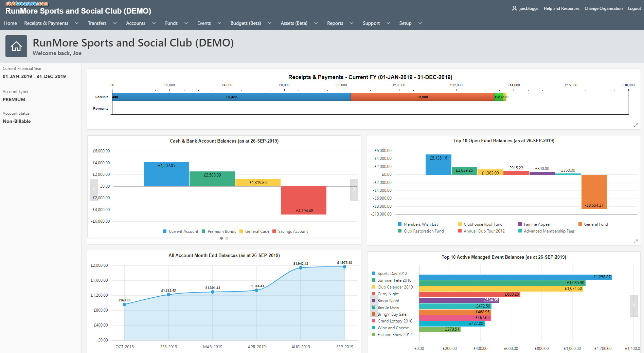The height and width of the screenshot is (353, 644).
Task: Toggle Summer Fete 2010 legend entry
Action: [x=392, y=280]
